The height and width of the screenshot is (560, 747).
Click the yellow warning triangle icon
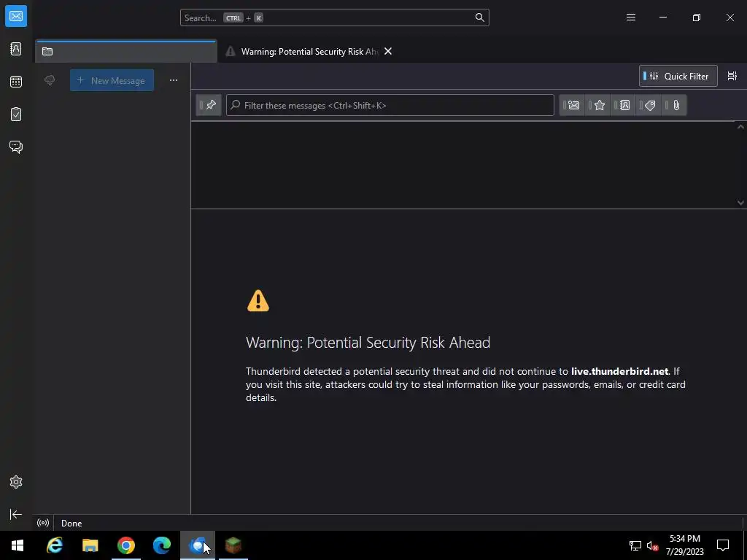tap(258, 301)
